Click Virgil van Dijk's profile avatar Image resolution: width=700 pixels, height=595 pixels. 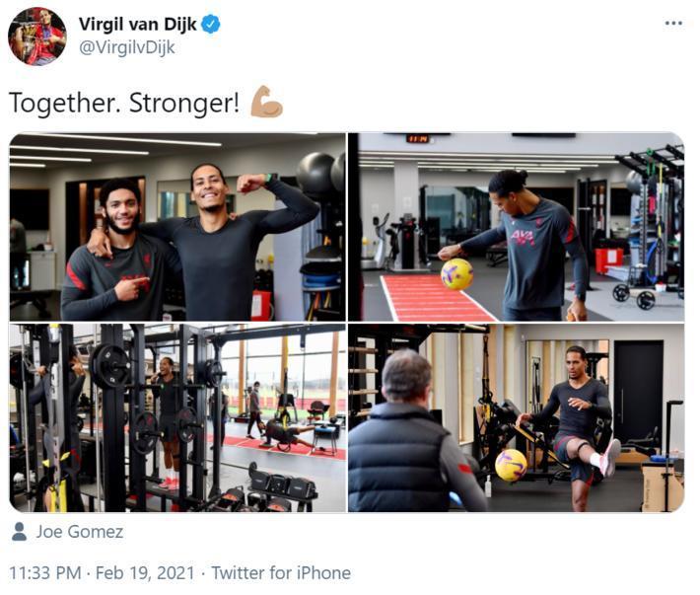37,37
